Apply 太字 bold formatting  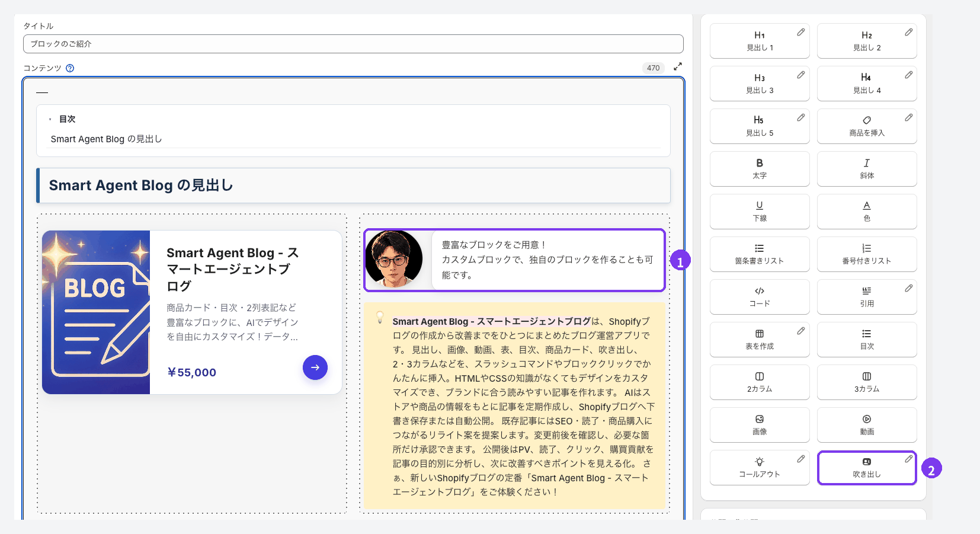[760, 169]
